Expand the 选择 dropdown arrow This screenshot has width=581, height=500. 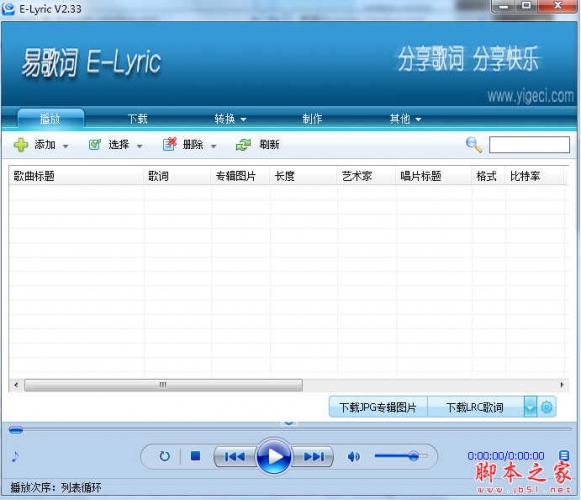point(140,146)
